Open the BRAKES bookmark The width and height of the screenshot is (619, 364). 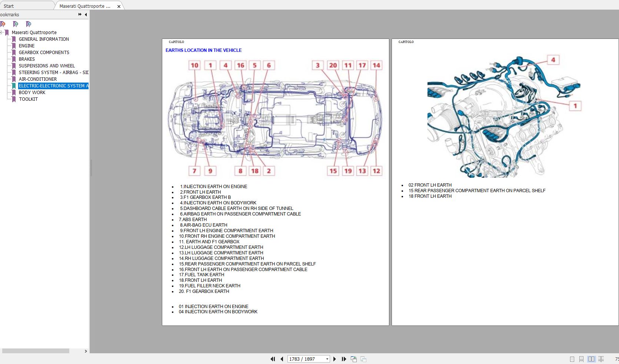tap(27, 59)
